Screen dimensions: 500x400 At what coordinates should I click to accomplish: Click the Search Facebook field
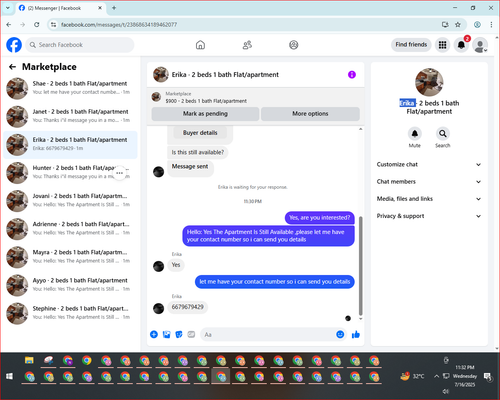point(80,45)
